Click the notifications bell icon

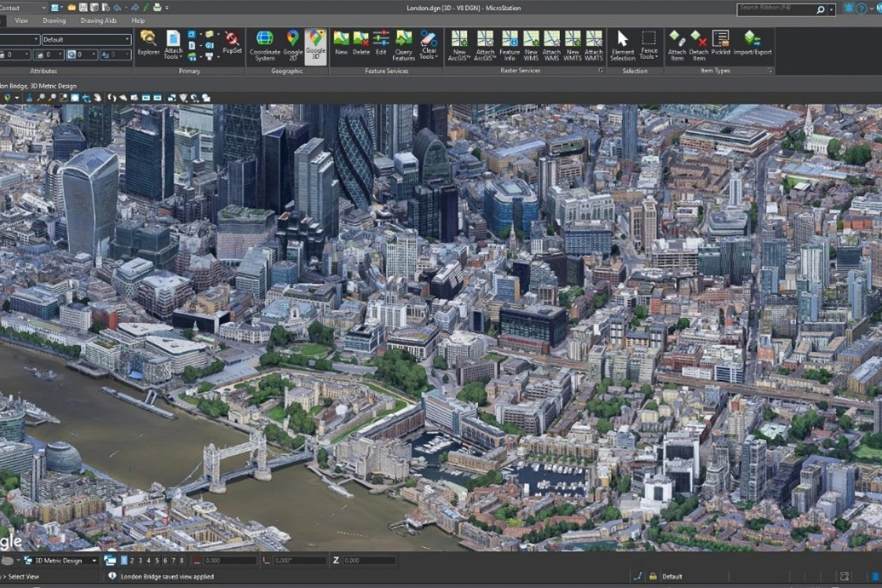point(849,8)
